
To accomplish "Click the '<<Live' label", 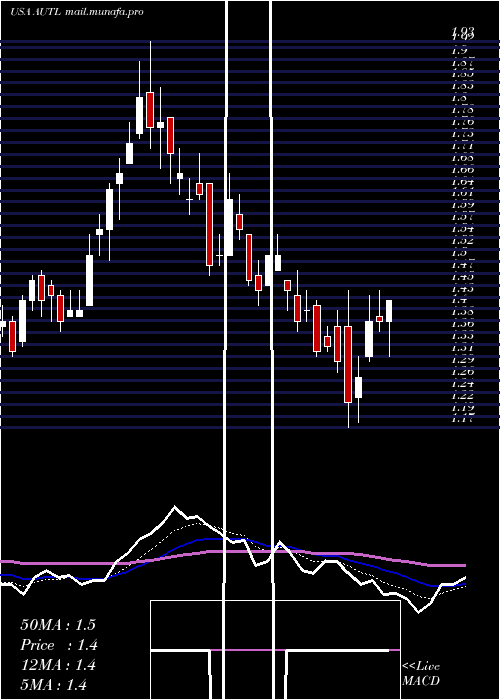I will [421, 667].
